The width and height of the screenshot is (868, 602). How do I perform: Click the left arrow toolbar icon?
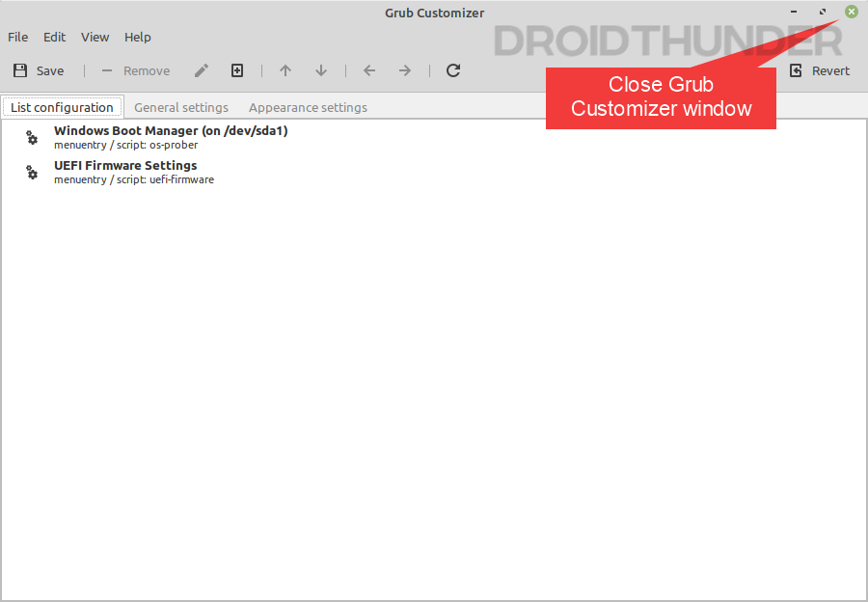click(369, 70)
